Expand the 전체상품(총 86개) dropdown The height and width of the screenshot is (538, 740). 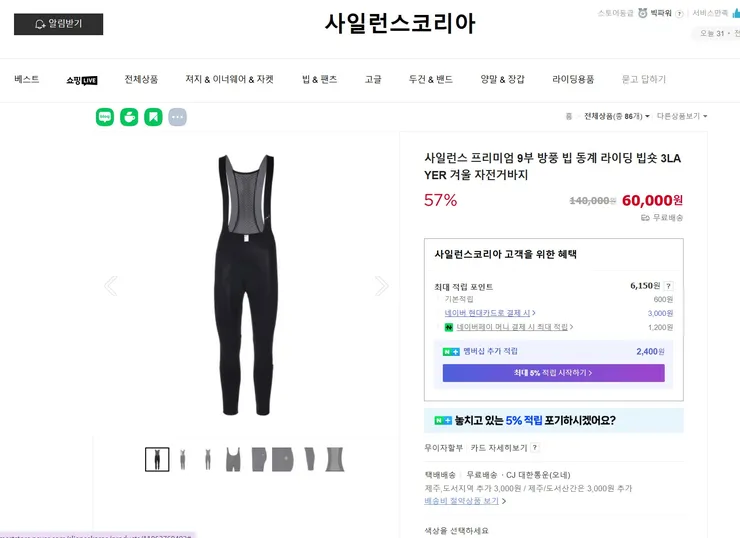click(x=617, y=116)
